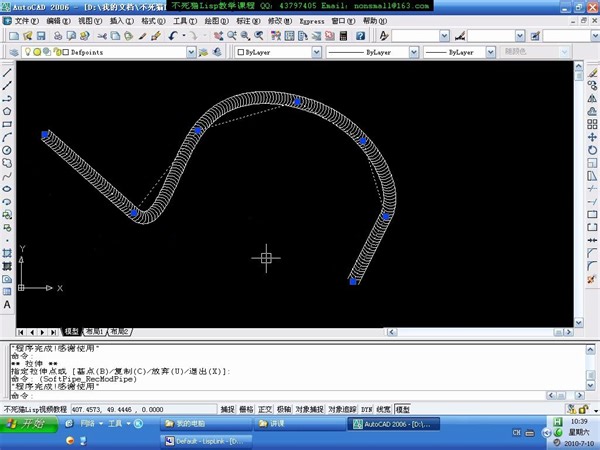Select the Arc draw tool
Screen dimensions: 600x450
pos(7,137)
